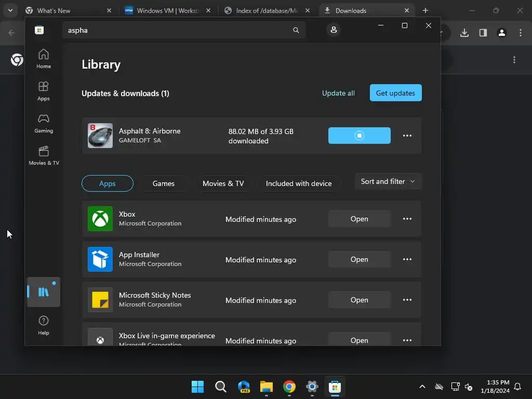Open File Explorer from taskbar
This screenshot has width=532, height=399.
267,387
